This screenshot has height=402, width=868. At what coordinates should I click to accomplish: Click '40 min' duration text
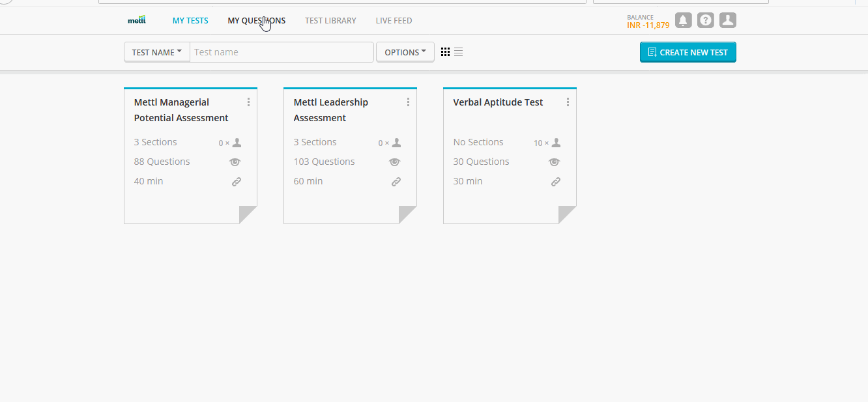[149, 181]
